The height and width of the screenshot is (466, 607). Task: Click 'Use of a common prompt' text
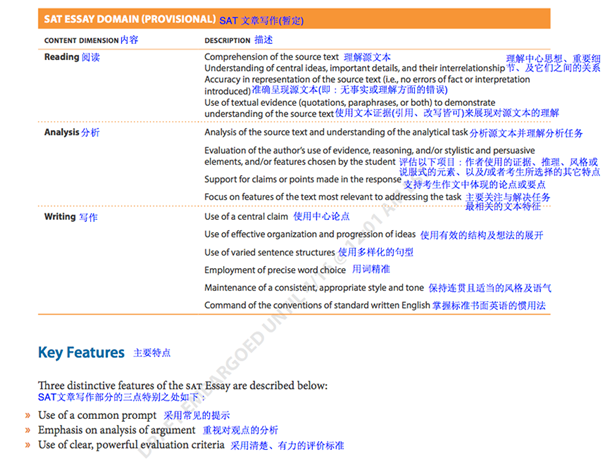click(x=97, y=415)
